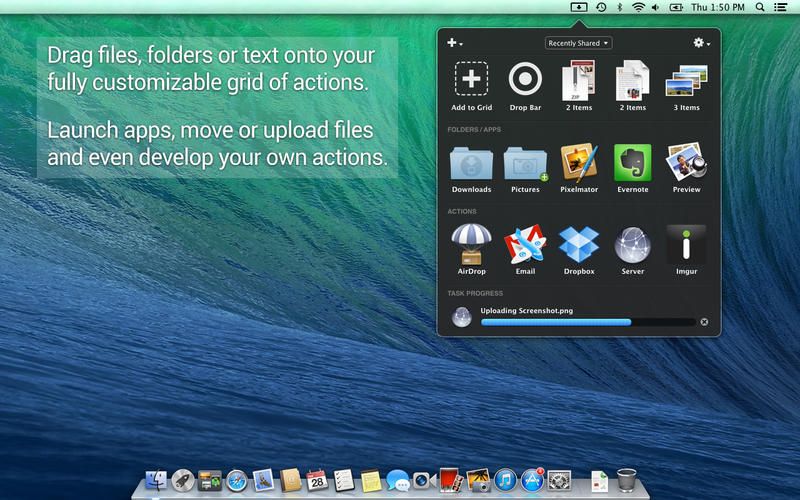This screenshot has width=800, height=500.
Task: Cancel the Screenshot.png upload task
Action: tap(704, 322)
